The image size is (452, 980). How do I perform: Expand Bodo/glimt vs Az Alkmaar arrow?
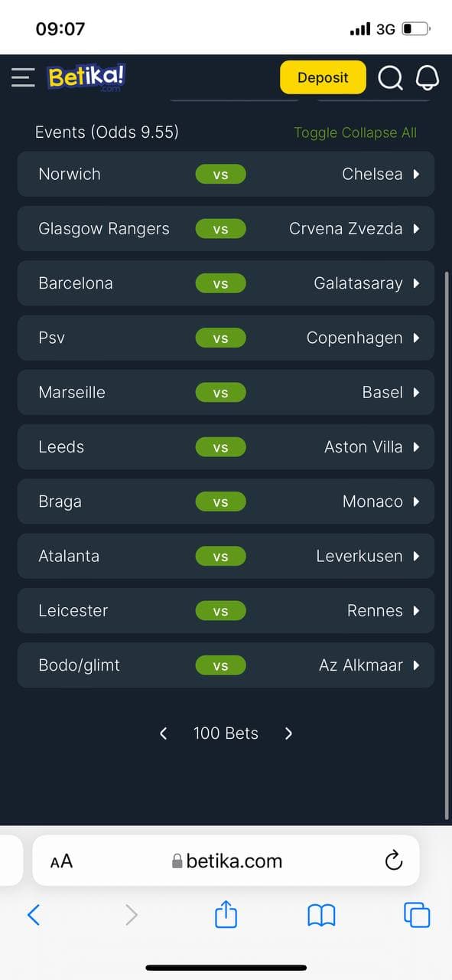pyautogui.click(x=416, y=665)
